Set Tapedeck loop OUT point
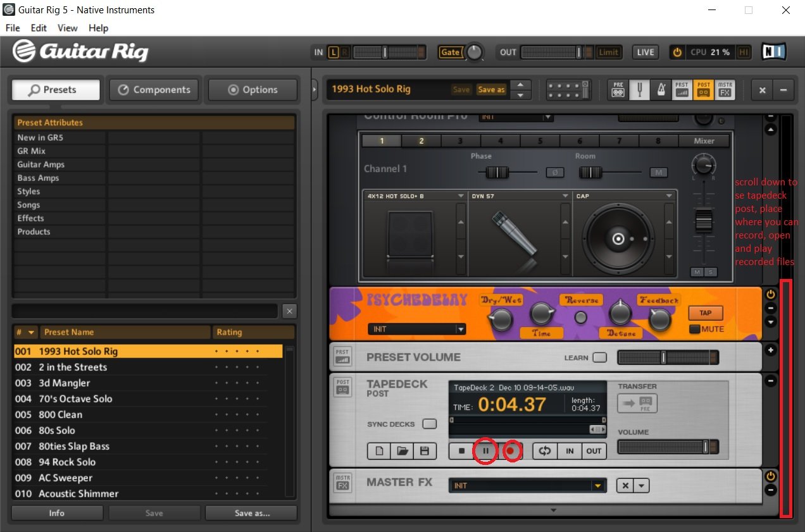Screen dimensions: 805x532 click(594, 451)
